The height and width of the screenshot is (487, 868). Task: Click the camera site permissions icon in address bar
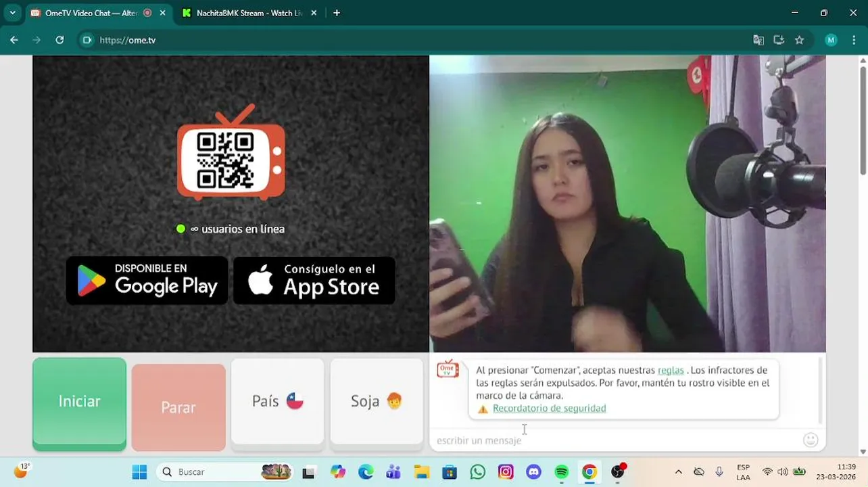[87, 40]
